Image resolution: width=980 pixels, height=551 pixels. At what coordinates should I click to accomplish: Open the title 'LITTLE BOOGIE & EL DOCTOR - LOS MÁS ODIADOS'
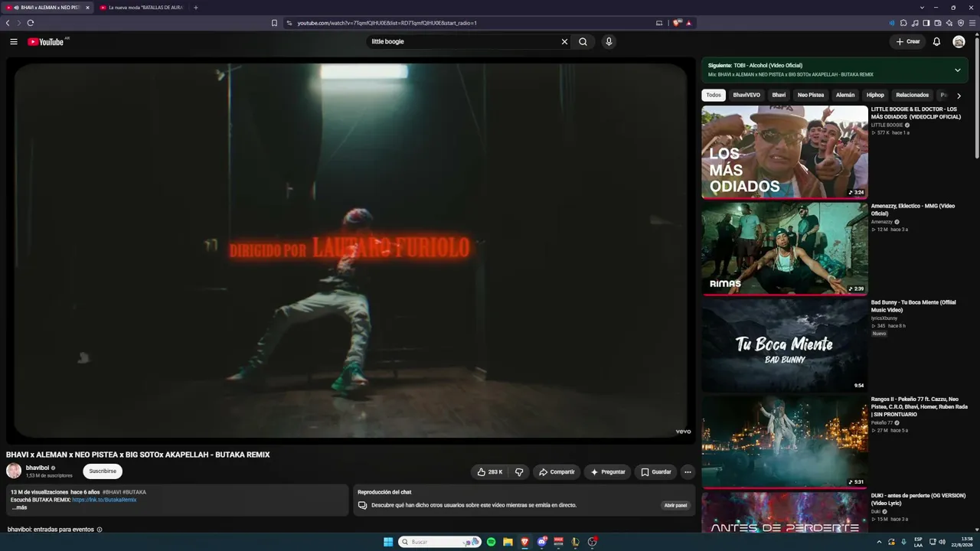point(916,112)
